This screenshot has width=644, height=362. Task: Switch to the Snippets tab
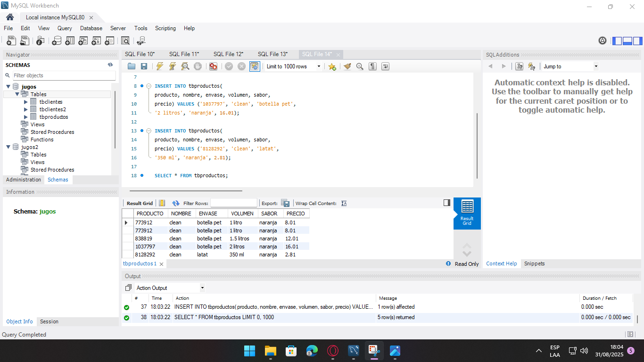click(x=534, y=263)
